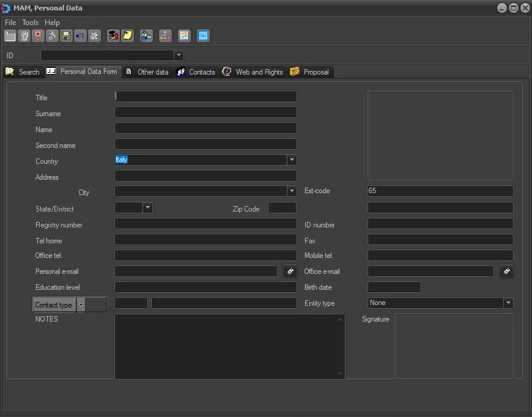Click the send icon beside Office e-mail
The height and width of the screenshot is (417, 532).
click(506, 271)
